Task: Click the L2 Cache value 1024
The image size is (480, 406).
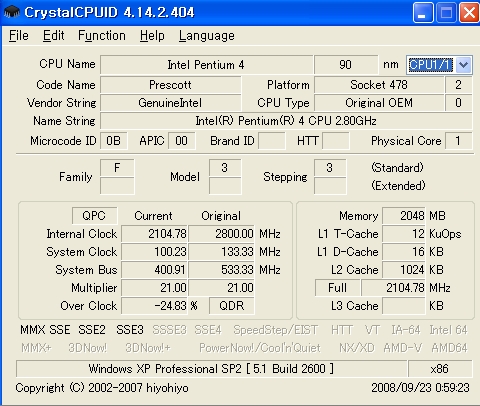Action: click(404, 270)
